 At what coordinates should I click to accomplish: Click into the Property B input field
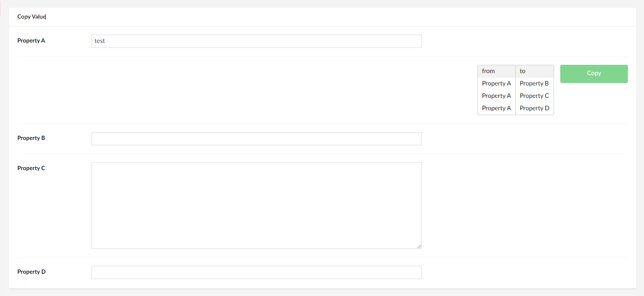256,139
